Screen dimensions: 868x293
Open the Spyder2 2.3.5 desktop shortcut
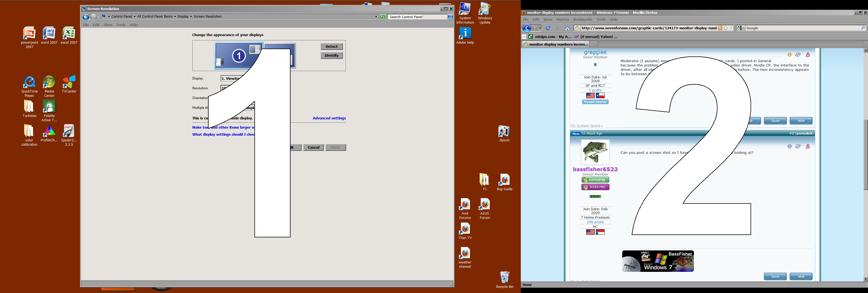tap(69, 135)
